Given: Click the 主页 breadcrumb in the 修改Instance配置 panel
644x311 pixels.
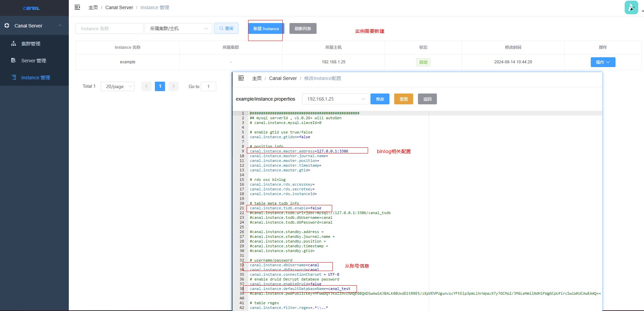Looking at the screenshot, I should [x=257, y=78].
